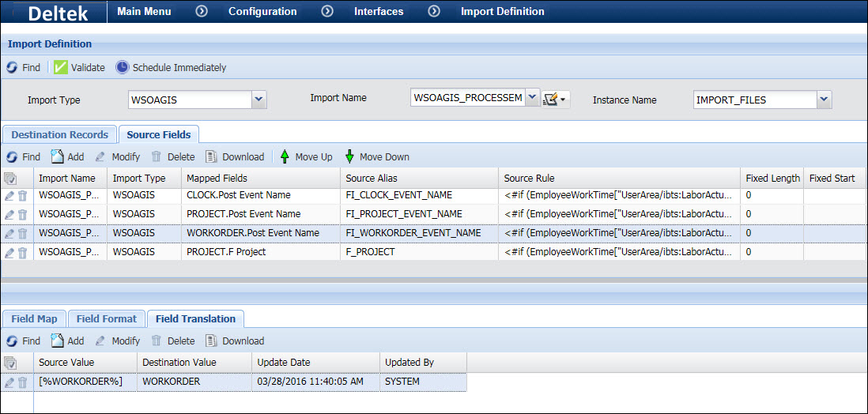Open the Import Type dropdown

click(259, 100)
